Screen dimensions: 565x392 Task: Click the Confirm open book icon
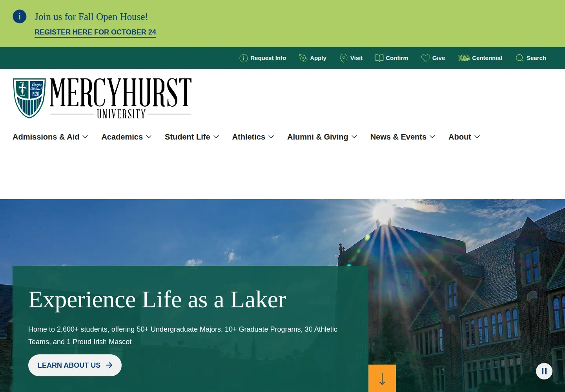(x=379, y=58)
